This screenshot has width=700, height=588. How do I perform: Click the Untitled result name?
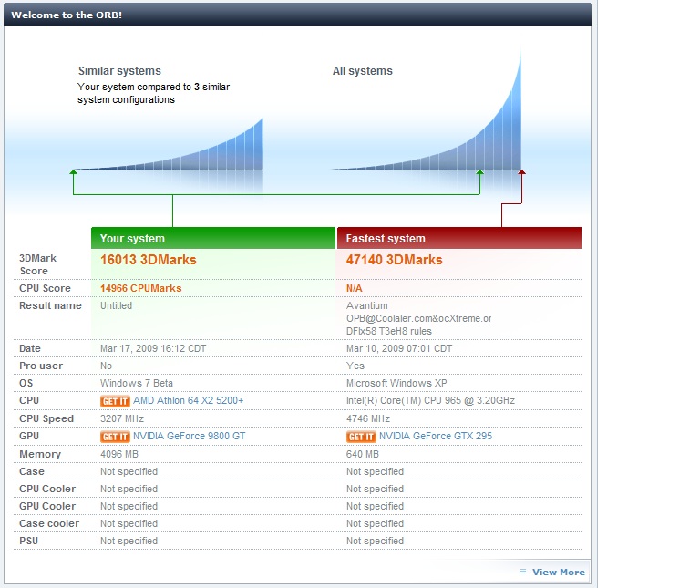coord(116,305)
